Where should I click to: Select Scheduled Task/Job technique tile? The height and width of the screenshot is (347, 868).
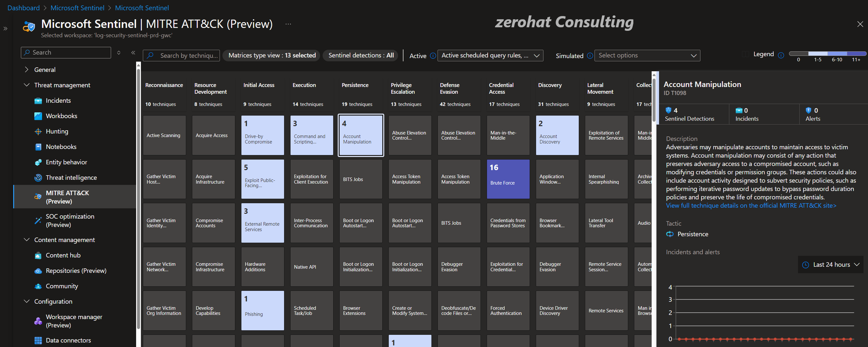(312, 311)
